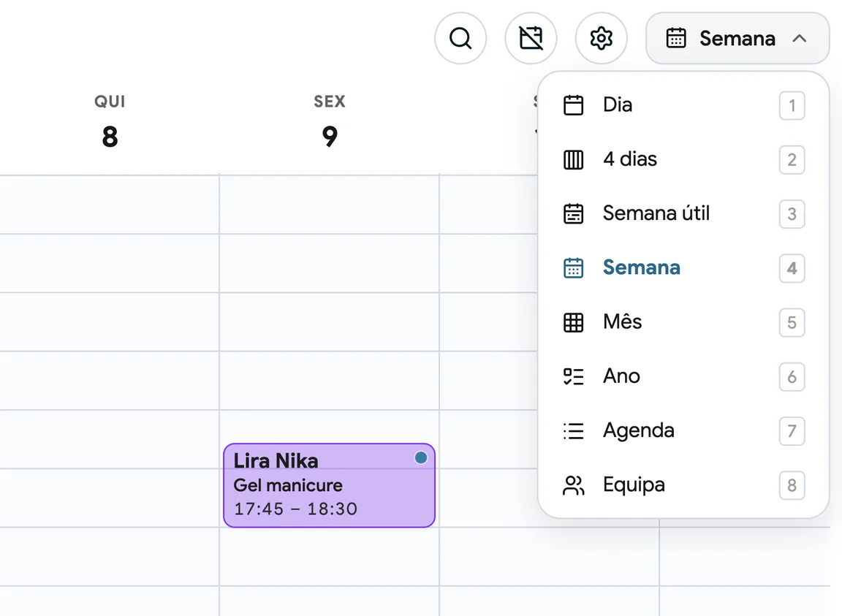Switch to the 4 dias view

click(x=683, y=159)
